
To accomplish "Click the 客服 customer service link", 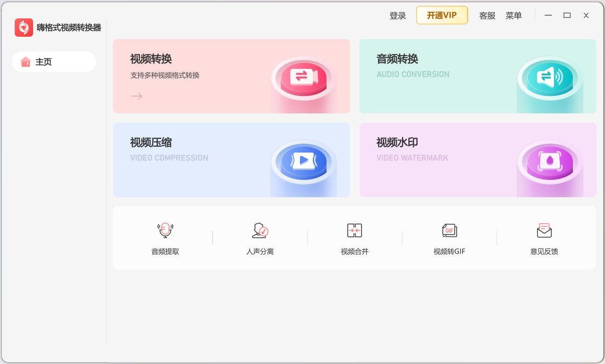I will point(487,16).
